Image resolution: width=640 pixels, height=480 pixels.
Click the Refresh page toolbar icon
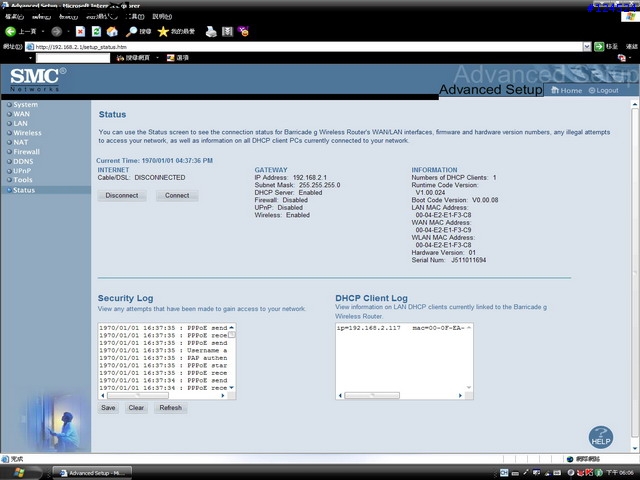(x=96, y=31)
